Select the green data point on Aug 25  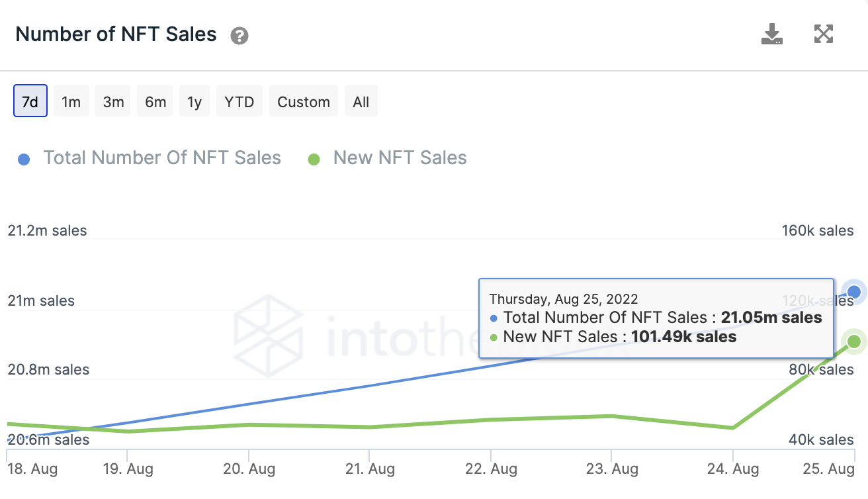tap(853, 341)
